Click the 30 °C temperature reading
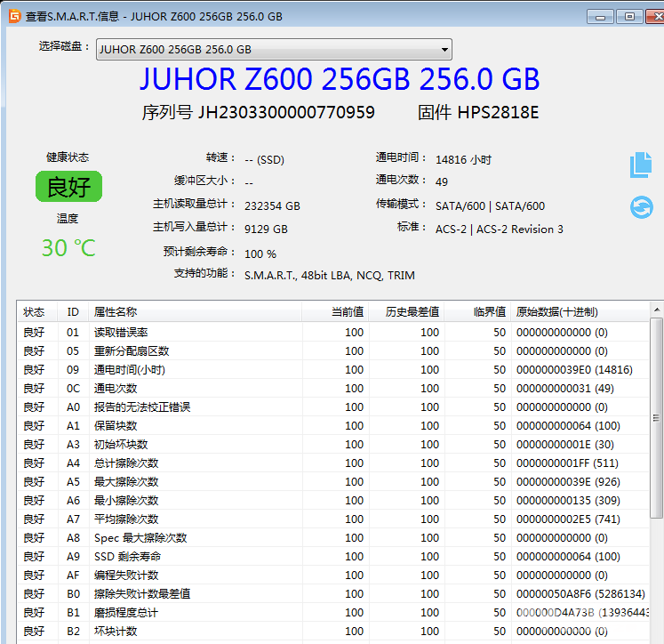Image resolution: width=664 pixels, height=644 pixels. [68, 248]
